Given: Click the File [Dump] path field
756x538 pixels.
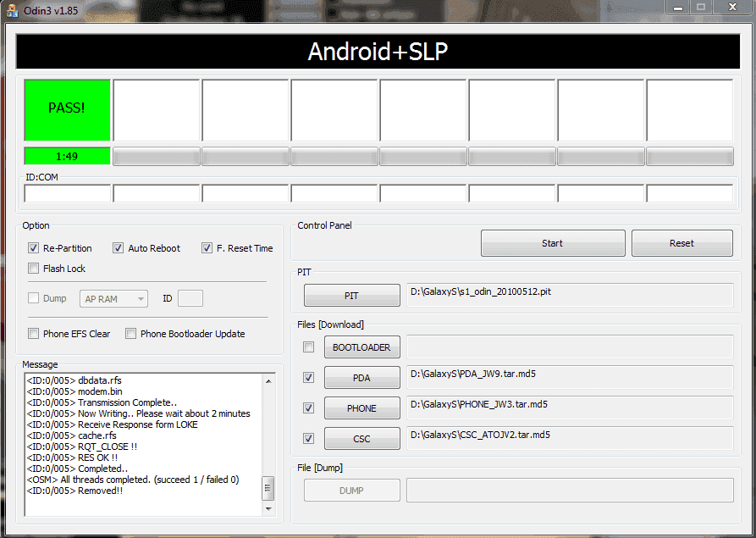Looking at the screenshot, I should coord(570,491).
